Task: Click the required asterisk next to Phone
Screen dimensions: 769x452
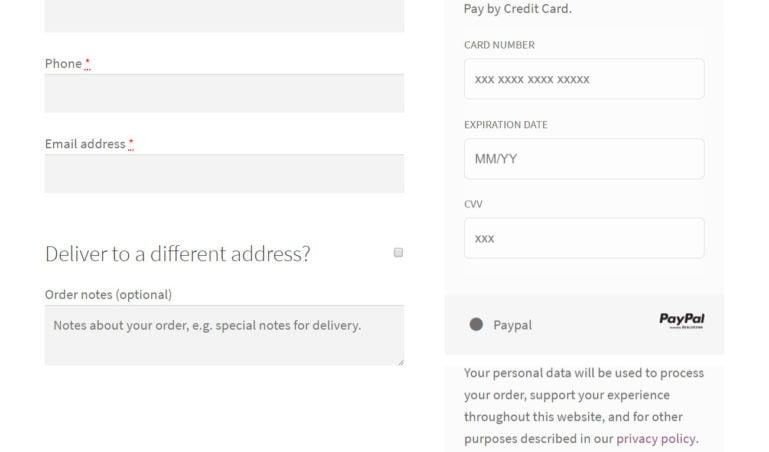Action: (x=87, y=63)
